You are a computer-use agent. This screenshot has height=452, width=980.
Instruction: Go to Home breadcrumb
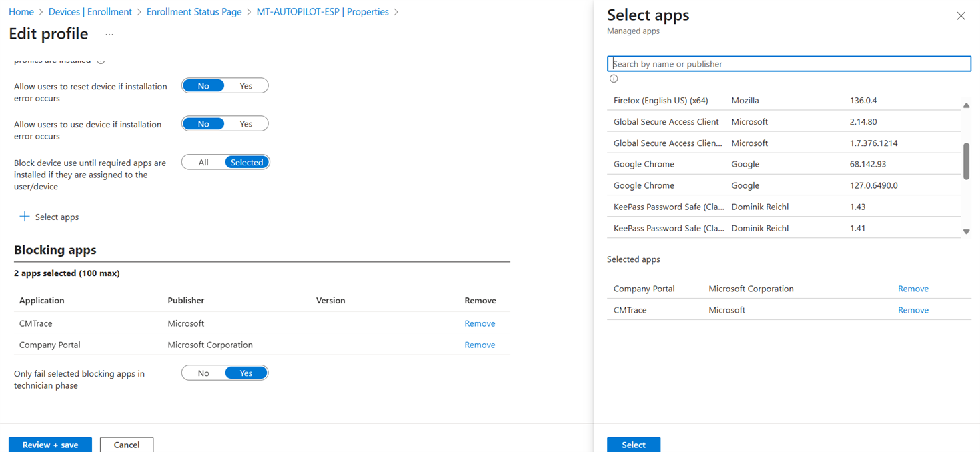tap(21, 12)
